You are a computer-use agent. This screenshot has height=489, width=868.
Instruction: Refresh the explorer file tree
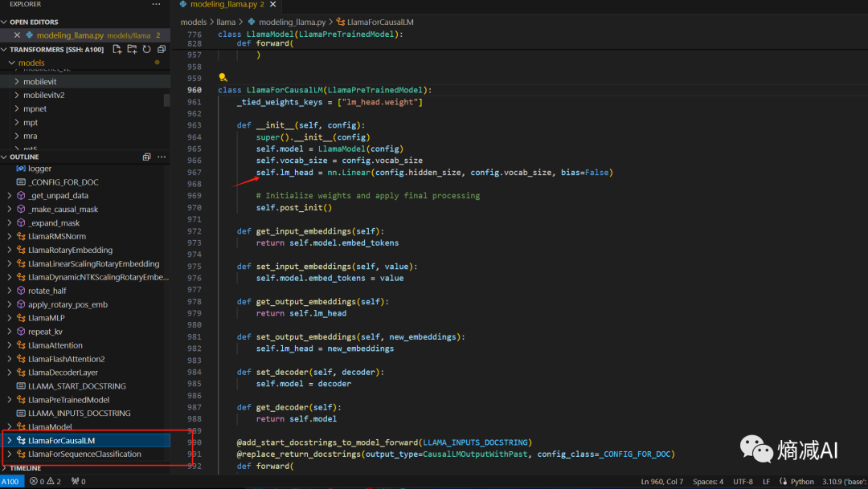click(x=147, y=49)
